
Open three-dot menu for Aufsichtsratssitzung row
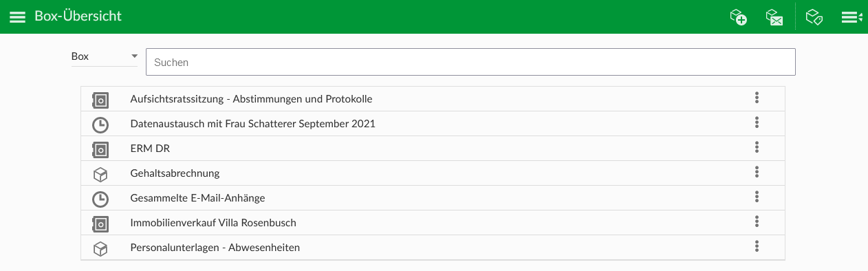point(757,98)
